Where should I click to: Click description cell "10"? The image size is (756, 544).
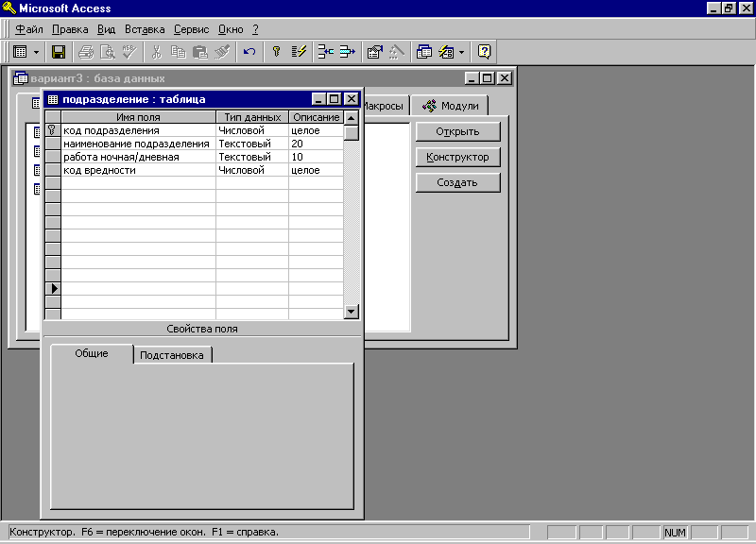[317, 157]
